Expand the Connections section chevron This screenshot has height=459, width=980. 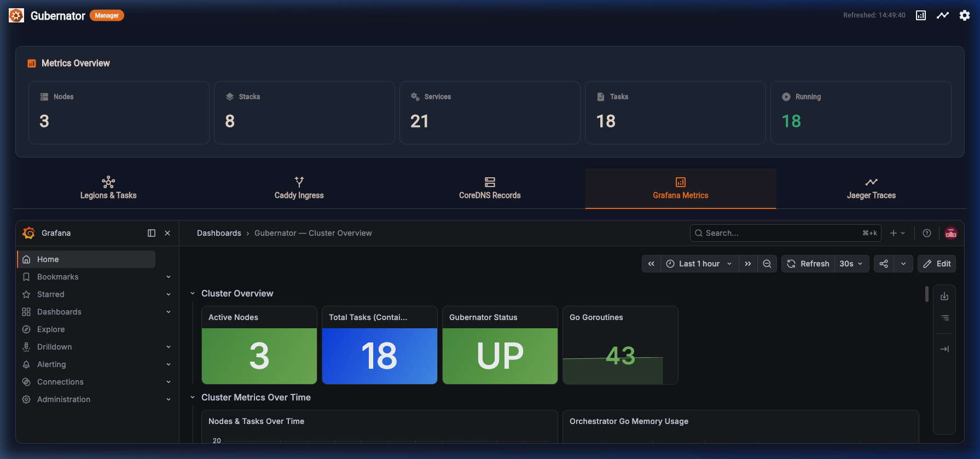pos(169,382)
